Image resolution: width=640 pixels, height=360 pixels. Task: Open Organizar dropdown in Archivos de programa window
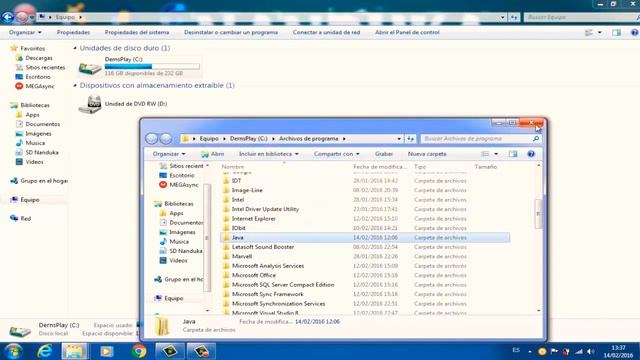coord(169,154)
